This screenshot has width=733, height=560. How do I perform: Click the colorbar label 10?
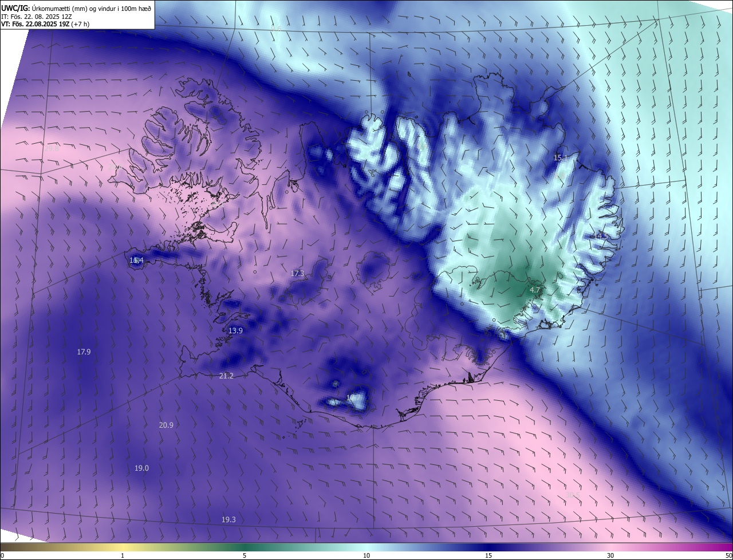pyautogui.click(x=366, y=555)
